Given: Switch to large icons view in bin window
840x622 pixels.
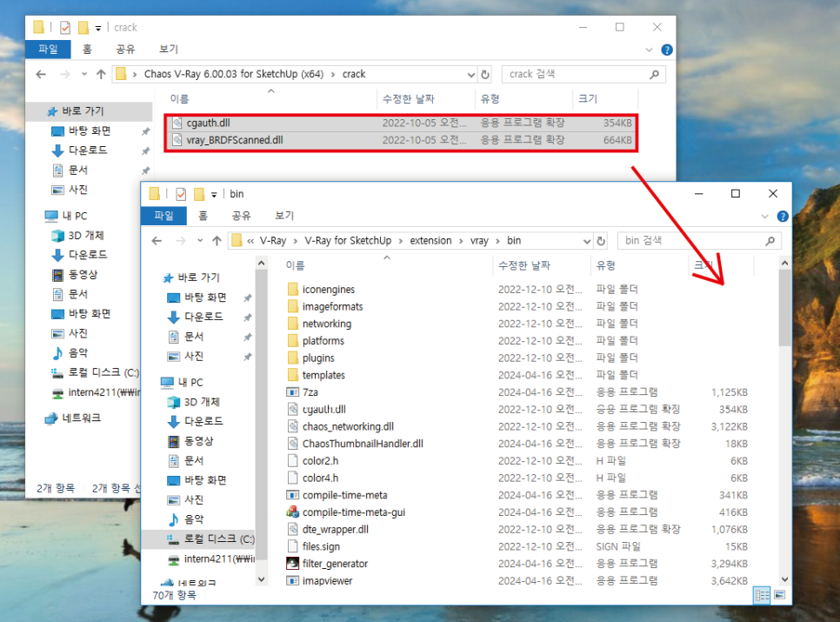Looking at the screenshot, I should point(780,595).
